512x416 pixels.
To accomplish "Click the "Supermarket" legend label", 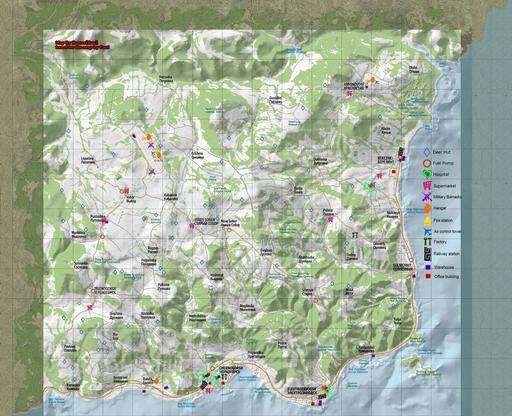I will tap(445, 186).
